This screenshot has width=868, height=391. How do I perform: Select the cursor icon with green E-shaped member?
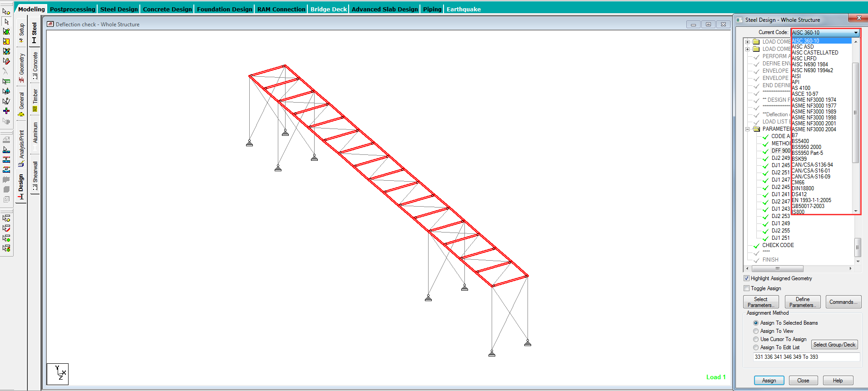[6, 81]
